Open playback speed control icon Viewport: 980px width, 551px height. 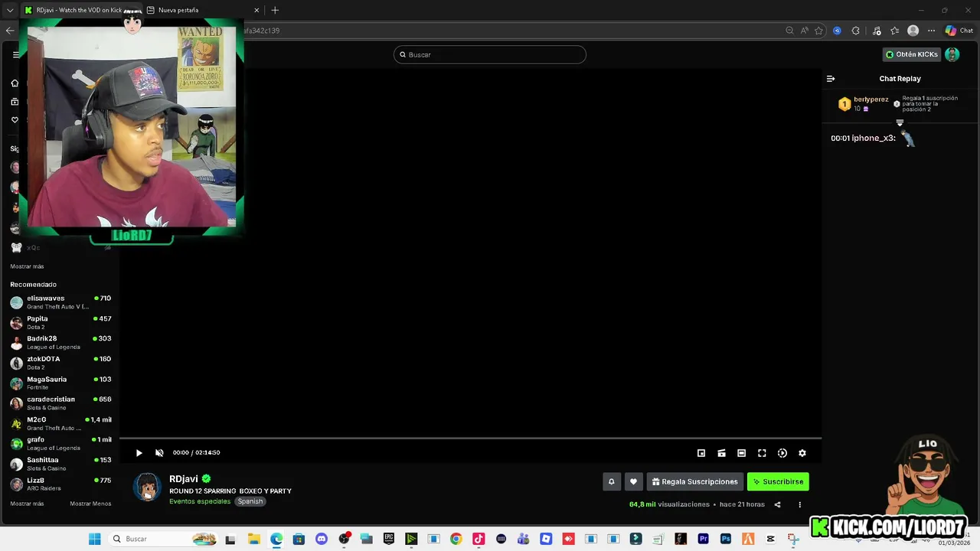click(x=782, y=453)
